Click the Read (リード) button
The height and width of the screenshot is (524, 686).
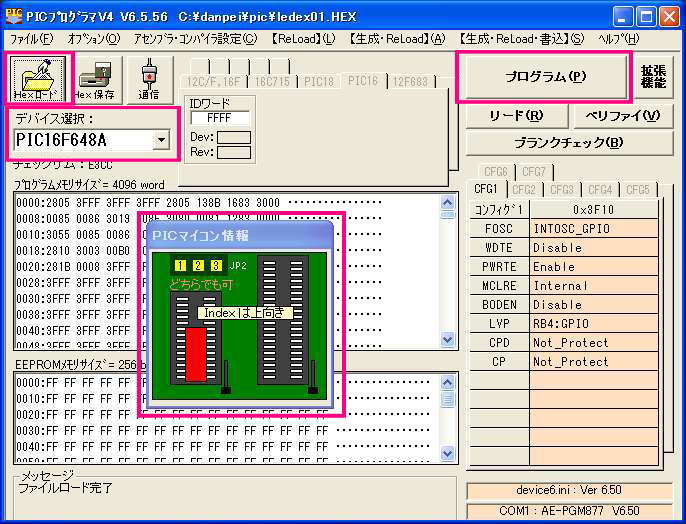coord(516,116)
